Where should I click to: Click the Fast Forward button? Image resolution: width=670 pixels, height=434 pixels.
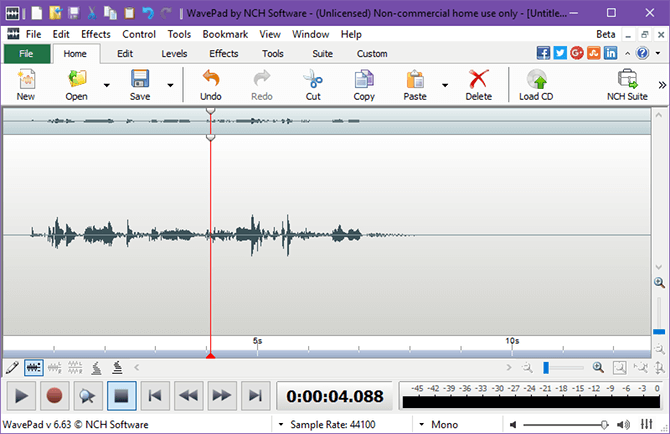222,396
